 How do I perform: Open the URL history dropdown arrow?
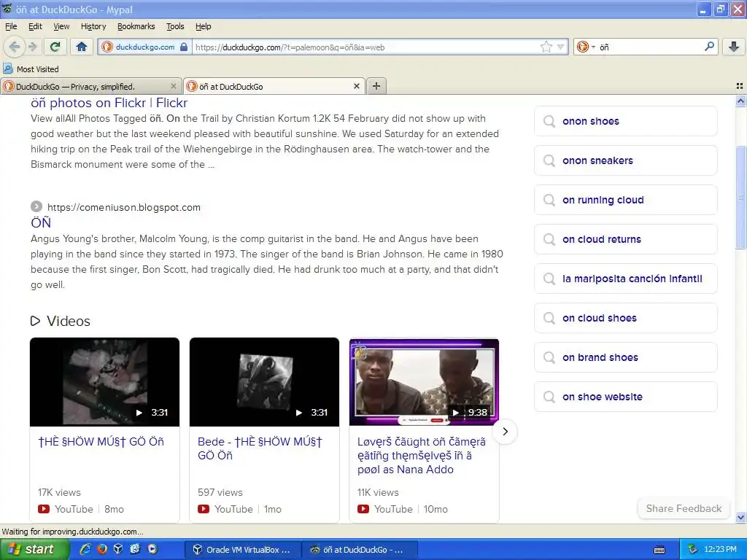[561, 47]
